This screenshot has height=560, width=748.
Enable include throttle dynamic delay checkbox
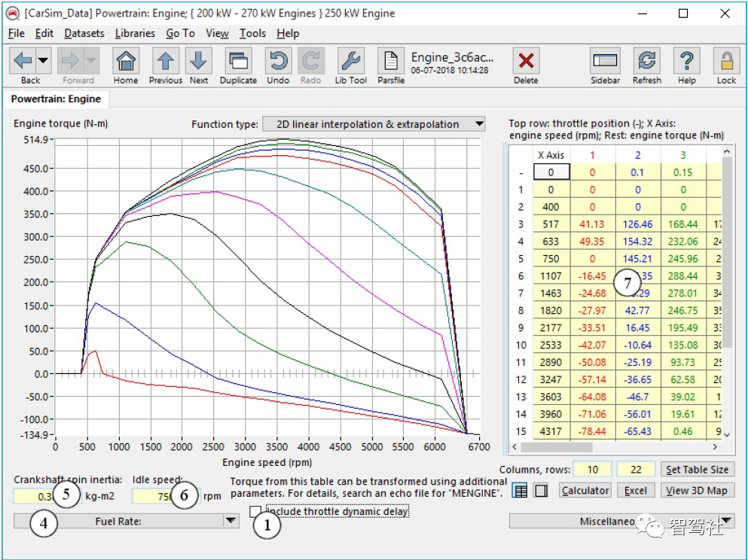tap(255, 512)
